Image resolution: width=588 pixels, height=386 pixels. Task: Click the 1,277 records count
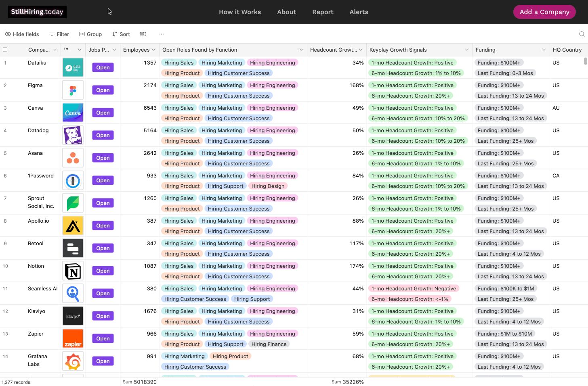(16, 382)
